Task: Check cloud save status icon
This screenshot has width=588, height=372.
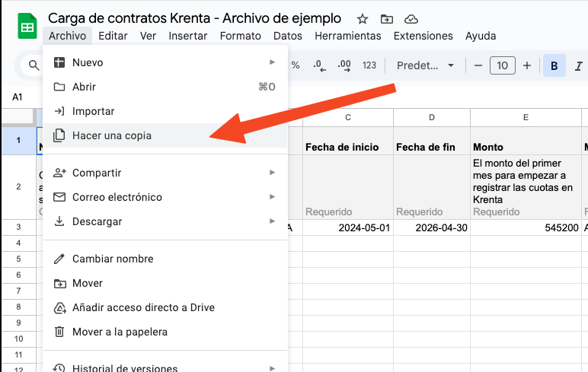Action: pos(411,19)
